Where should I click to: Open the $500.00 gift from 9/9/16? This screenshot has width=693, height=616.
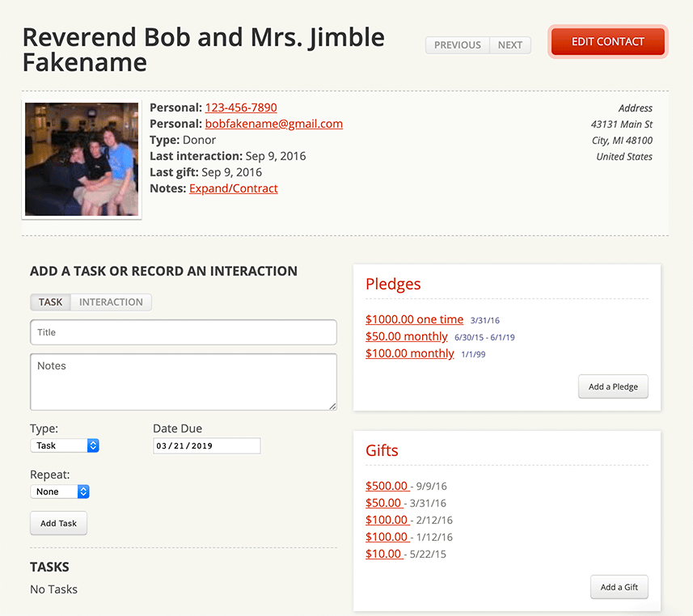point(387,486)
